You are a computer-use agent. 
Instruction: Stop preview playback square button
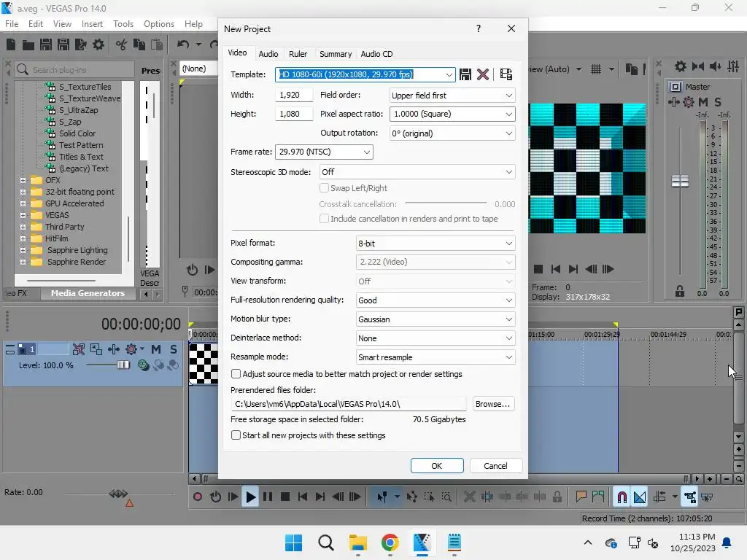point(538,269)
